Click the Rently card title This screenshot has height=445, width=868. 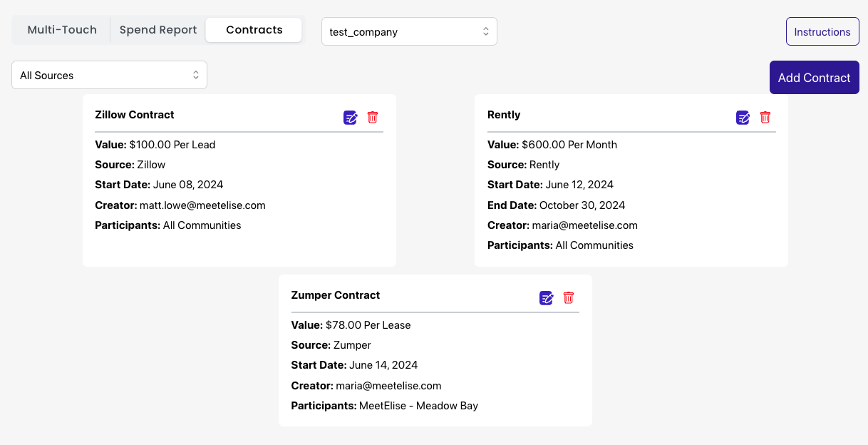[504, 115]
